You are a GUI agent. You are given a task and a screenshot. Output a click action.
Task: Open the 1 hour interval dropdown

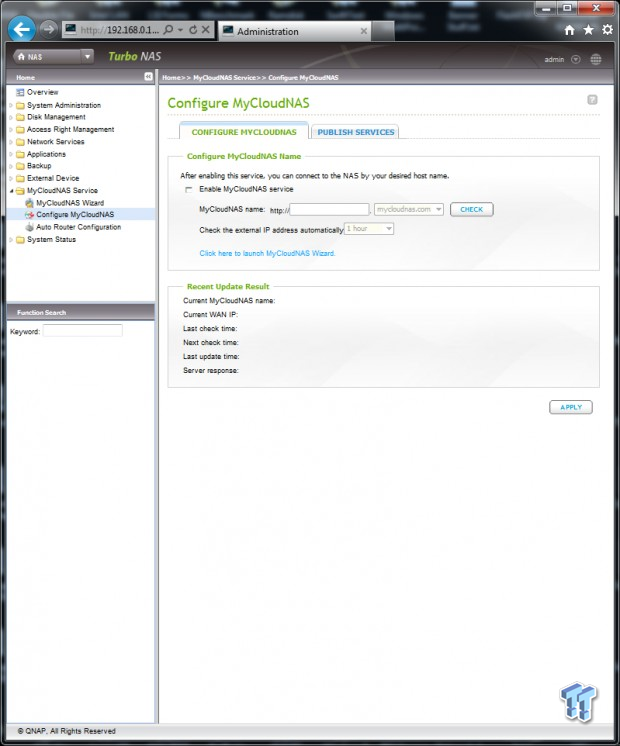(x=369, y=229)
